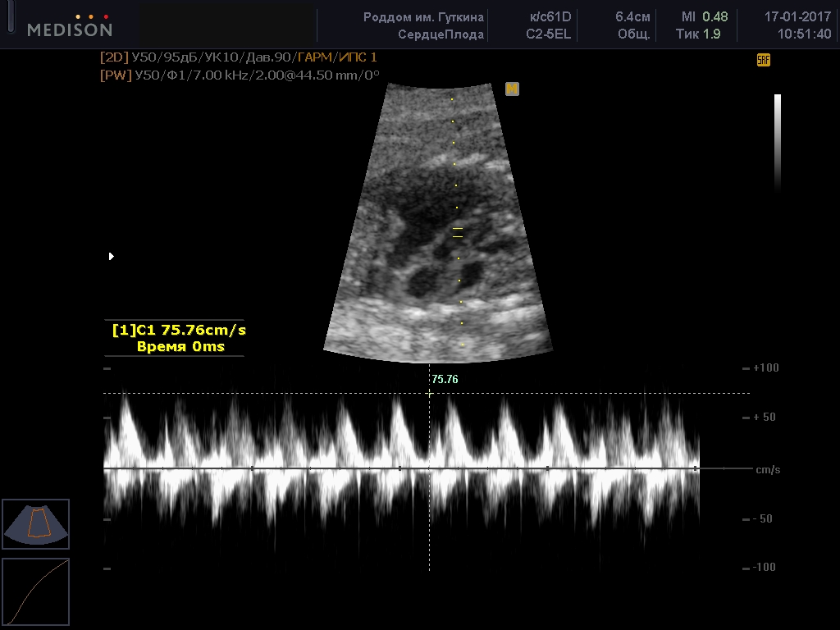Click the 'C2-5EL' probe name
The height and width of the screenshot is (630, 840).
[548, 34]
